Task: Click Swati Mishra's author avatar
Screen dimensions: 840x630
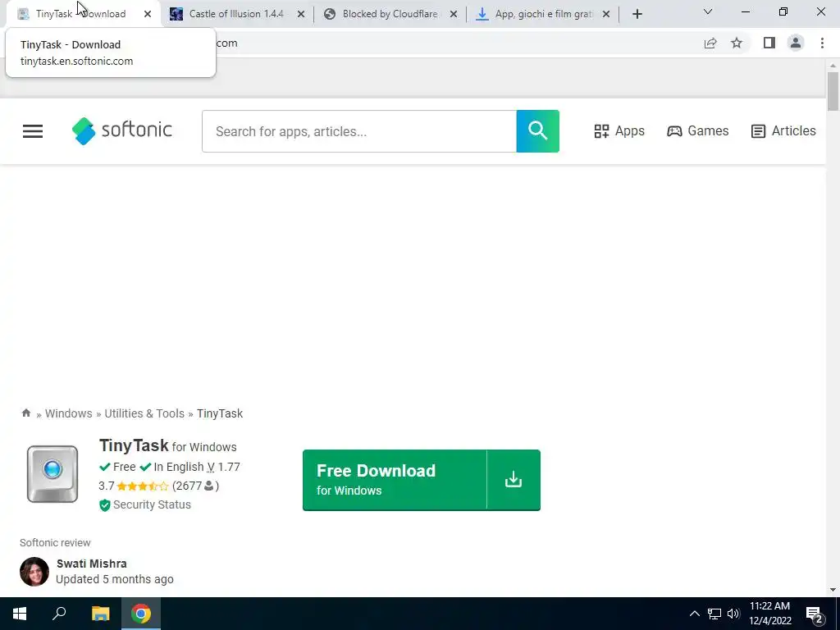Action: [34, 572]
